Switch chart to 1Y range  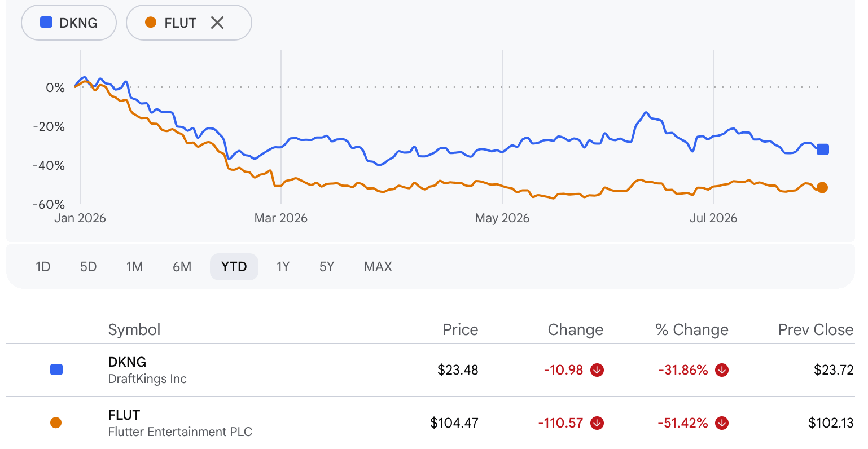[283, 267]
